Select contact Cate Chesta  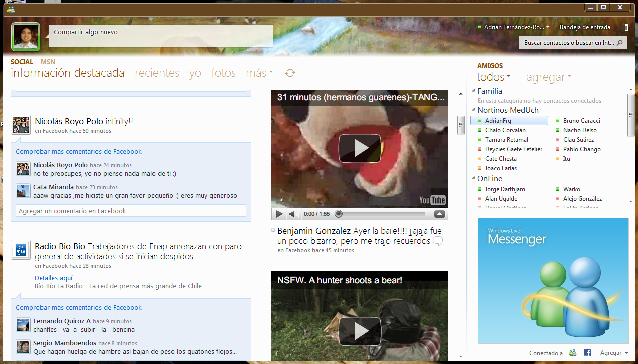click(x=501, y=159)
